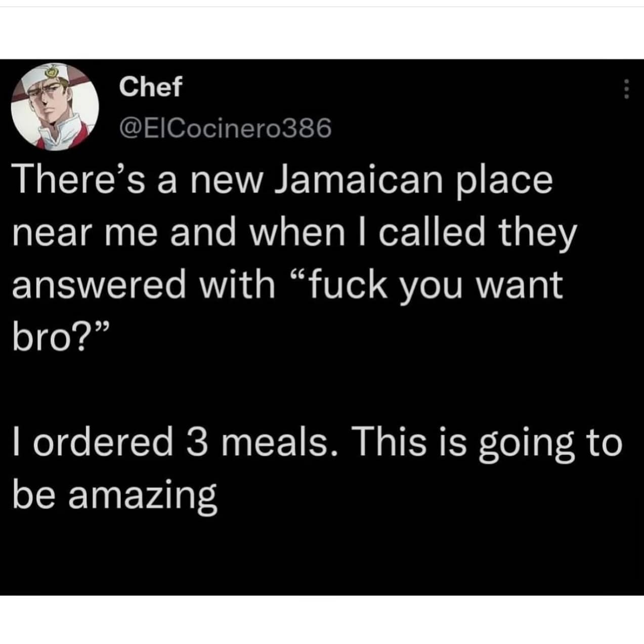
Task: Open the Chef display name profile
Action: [150, 88]
